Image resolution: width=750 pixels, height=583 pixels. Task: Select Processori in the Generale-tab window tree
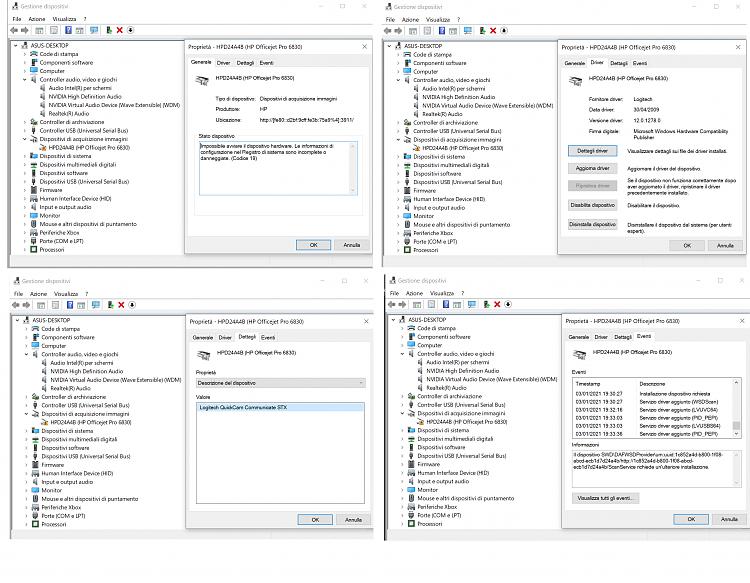tap(52, 250)
